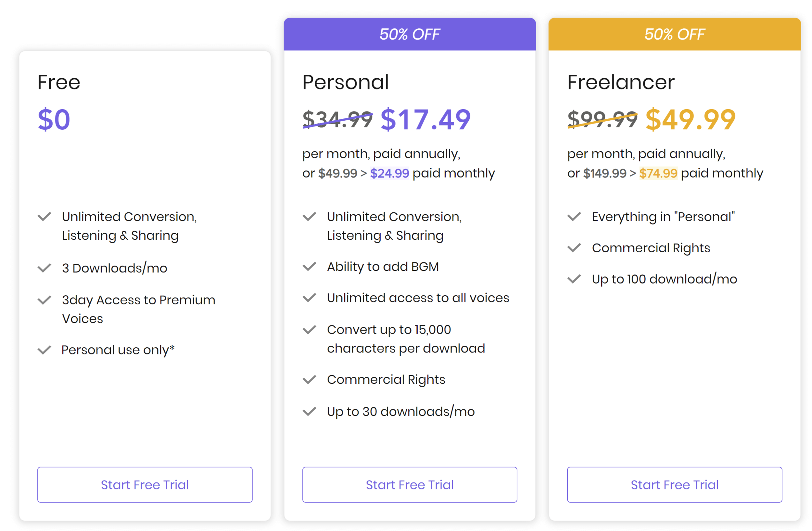Click the yellow 50% OFF banner
The width and height of the screenshot is (812, 531).
point(674,34)
